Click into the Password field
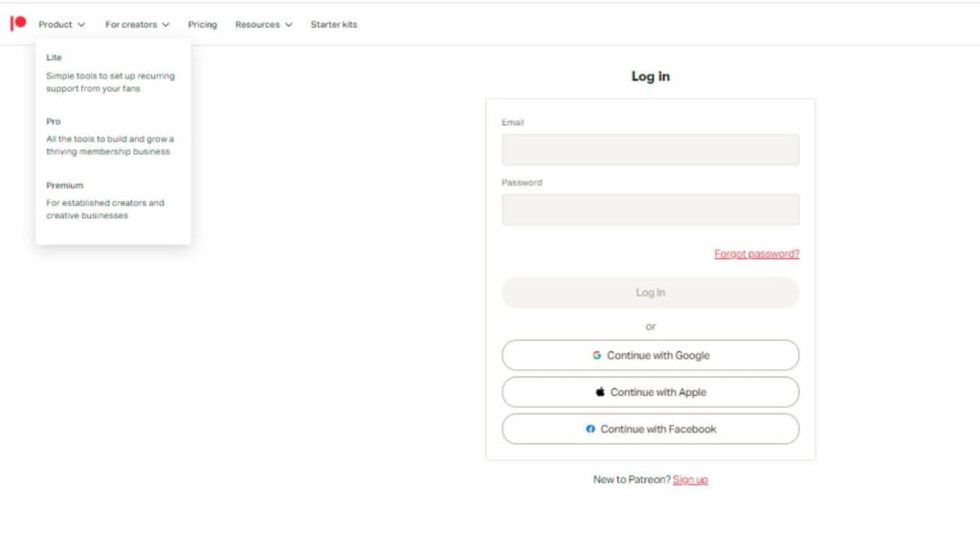 tap(650, 210)
